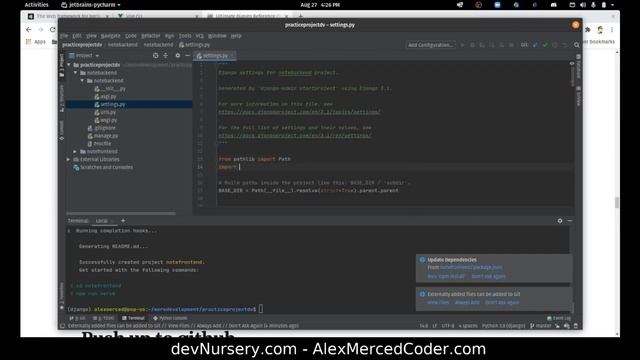Click Chrome reload icon
Image resolution: width=640 pixels, height=360 pixels.
52,30
